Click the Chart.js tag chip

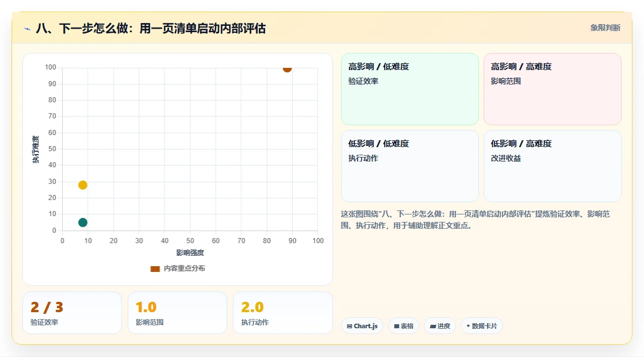pos(362,326)
